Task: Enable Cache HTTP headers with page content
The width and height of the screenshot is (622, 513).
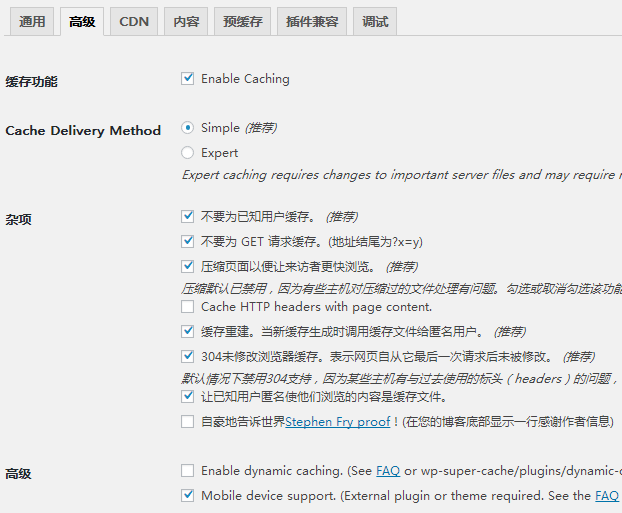Action: coord(187,307)
